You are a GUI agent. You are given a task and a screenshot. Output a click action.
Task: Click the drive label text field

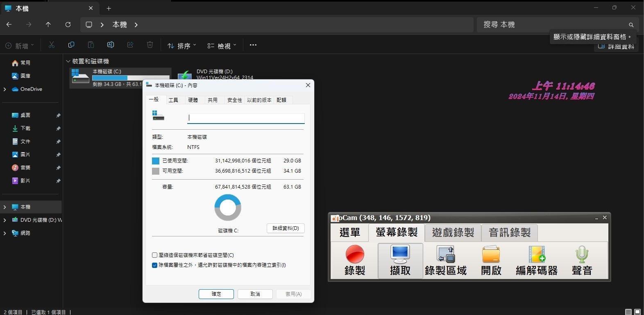coord(246,118)
